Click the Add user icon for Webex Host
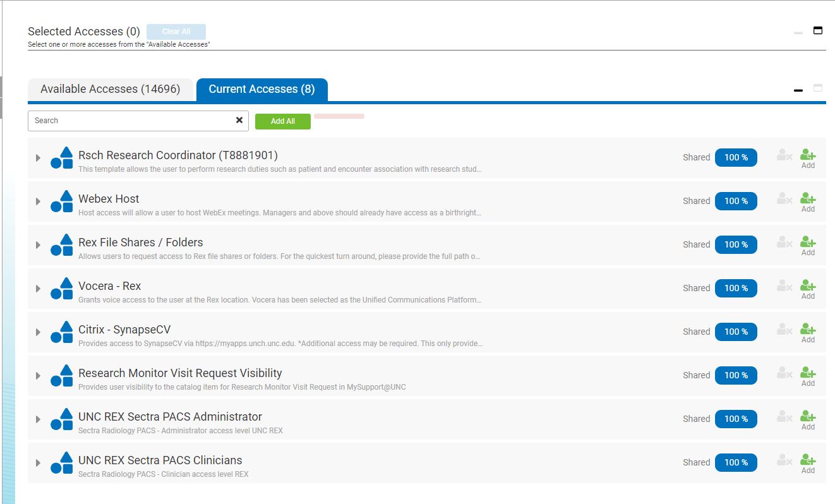 point(808,198)
